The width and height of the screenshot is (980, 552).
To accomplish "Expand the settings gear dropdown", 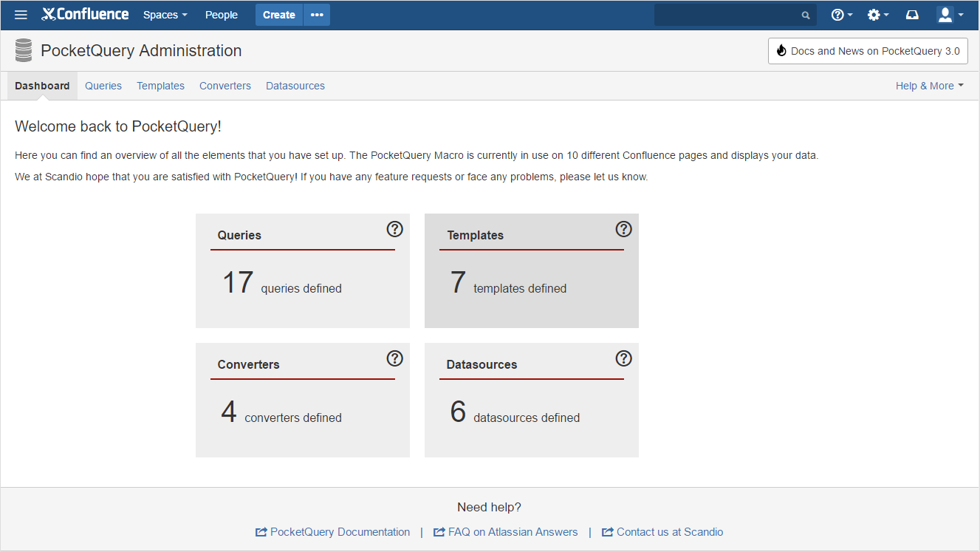I will point(878,15).
